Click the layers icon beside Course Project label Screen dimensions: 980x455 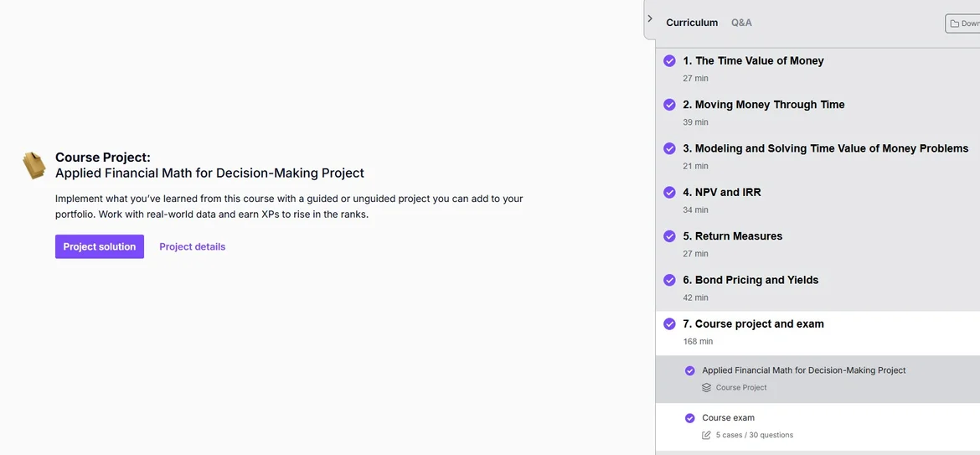706,388
